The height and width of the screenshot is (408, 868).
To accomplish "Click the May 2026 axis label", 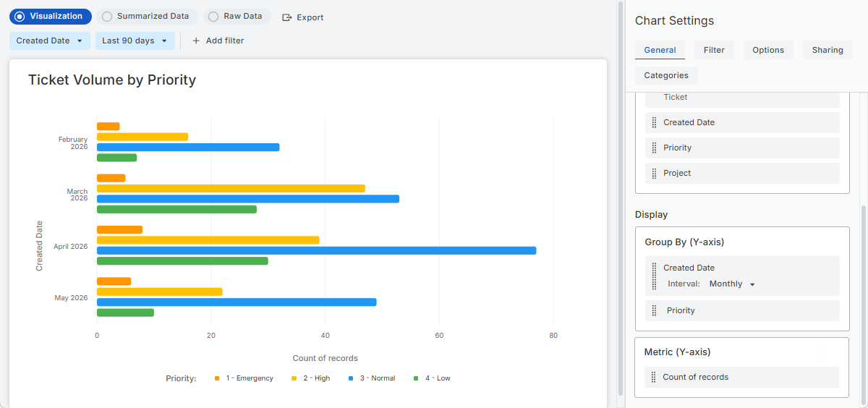I will (x=71, y=298).
